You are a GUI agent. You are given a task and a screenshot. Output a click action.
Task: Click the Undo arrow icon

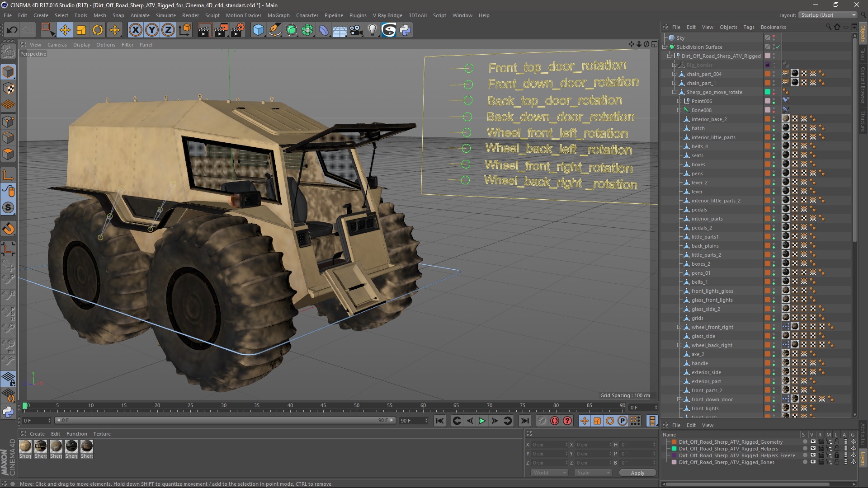click(x=12, y=30)
